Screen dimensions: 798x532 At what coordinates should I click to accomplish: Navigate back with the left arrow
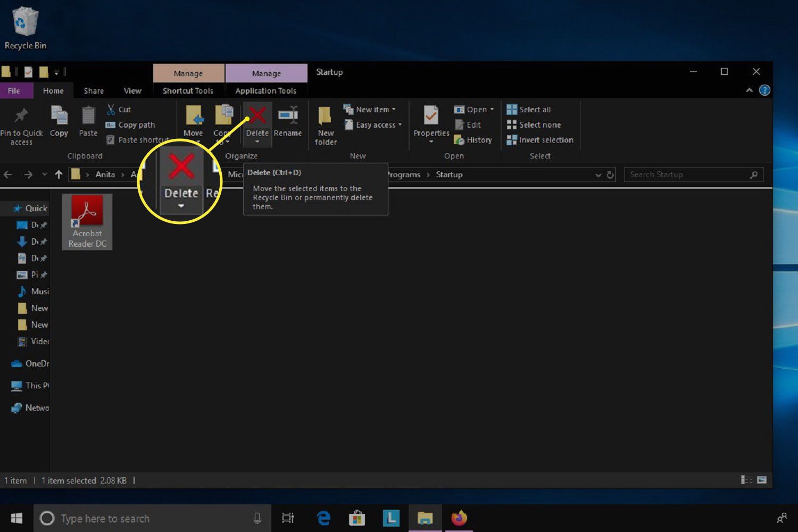click(8, 174)
